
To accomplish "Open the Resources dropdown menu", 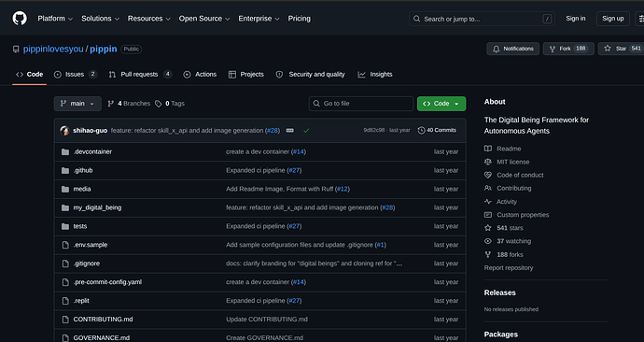I will [148, 19].
